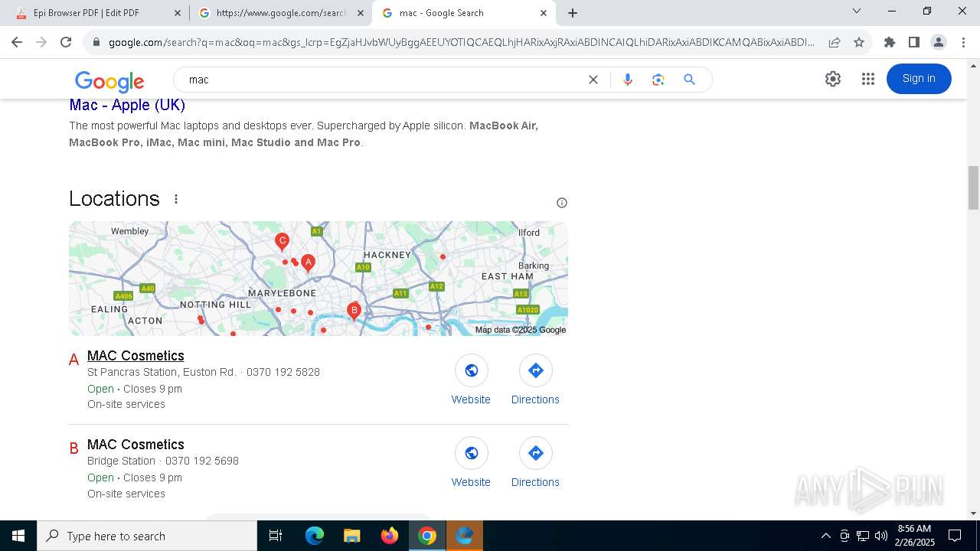
Task: Clear the search box with the X
Action: (x=593, y=80)
